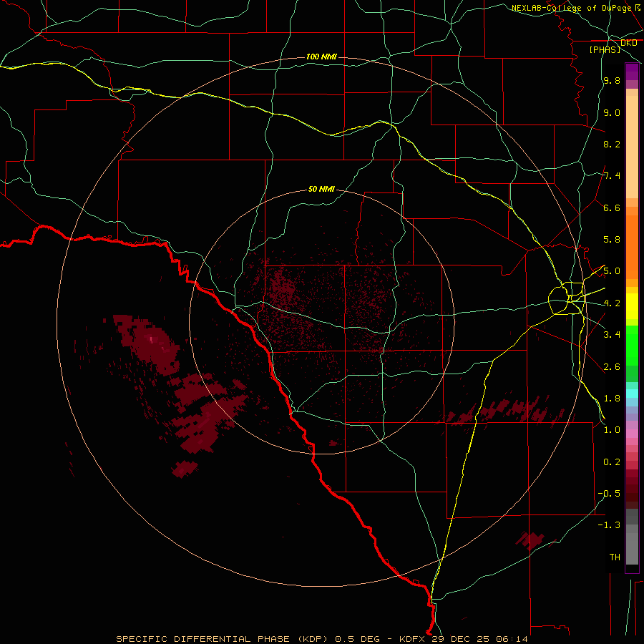Screen dimensions: 644x644
Task: Click the 50 NMI range ring label
Action: click(x=321, y=189)
